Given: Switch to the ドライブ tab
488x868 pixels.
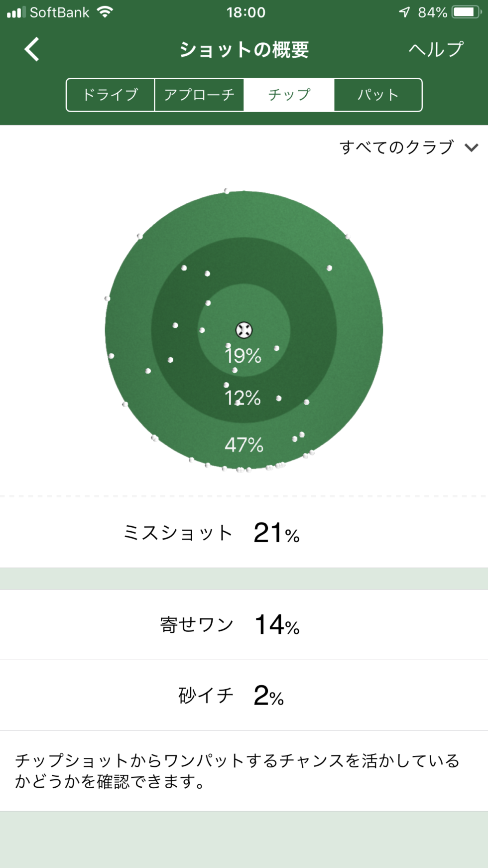Looking at the screenshot, I should pyautogui.click(x=110, y=95).
